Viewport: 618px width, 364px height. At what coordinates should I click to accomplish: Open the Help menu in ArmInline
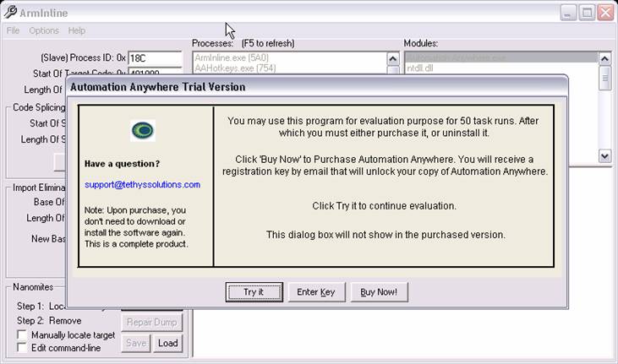point(76,30)
